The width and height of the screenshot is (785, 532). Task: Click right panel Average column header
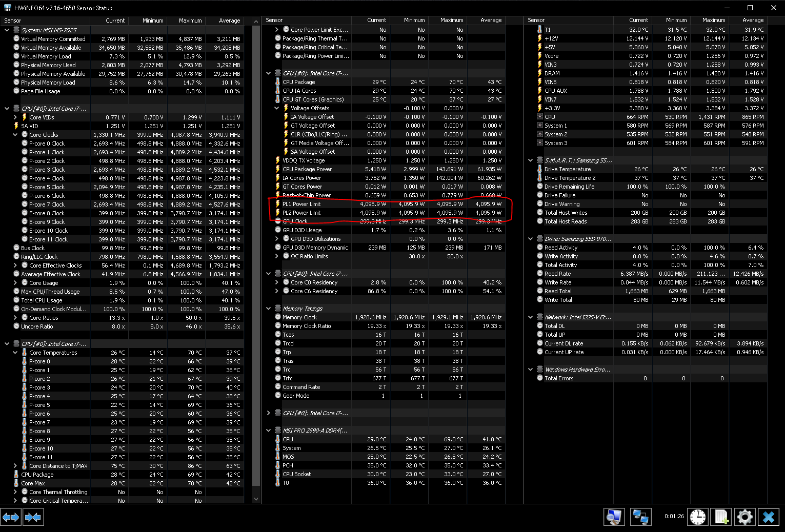tap(748, 20)
